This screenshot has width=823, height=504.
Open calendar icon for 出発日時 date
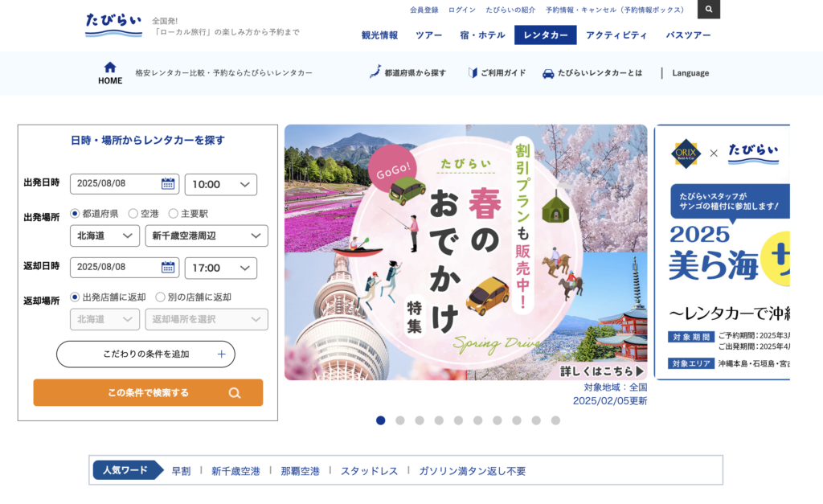167,184
